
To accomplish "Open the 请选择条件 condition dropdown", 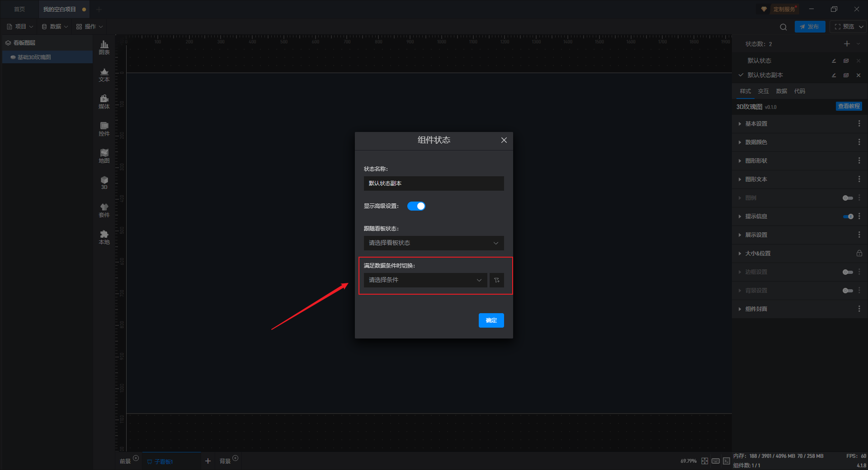I will coord(426,280).
